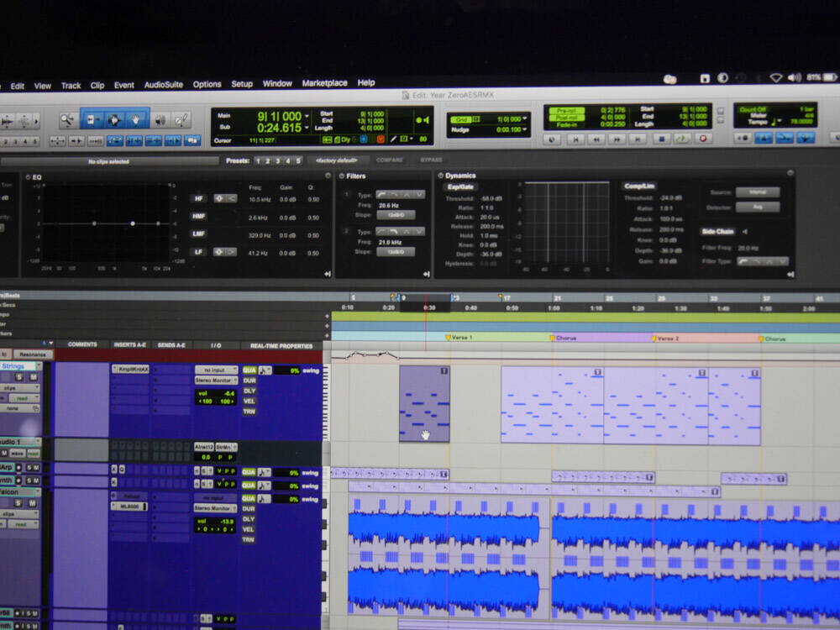
Task: Open Strings track Stereo Monitor output selector
Action: tap(216, 380)
